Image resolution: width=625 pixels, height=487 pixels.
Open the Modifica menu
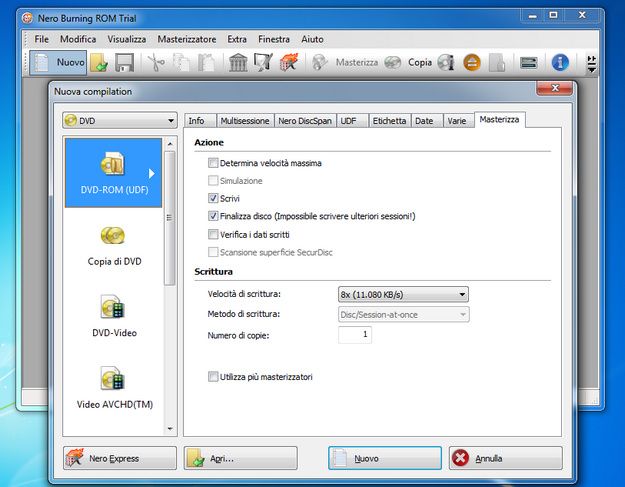coord(78,39)
